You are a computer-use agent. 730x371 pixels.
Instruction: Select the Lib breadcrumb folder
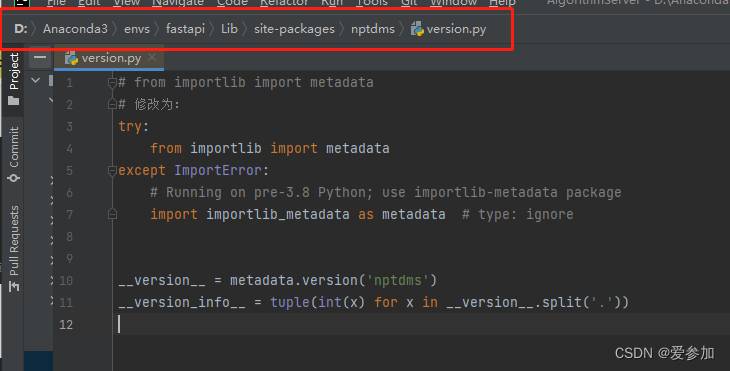click(x=229, y=29)
